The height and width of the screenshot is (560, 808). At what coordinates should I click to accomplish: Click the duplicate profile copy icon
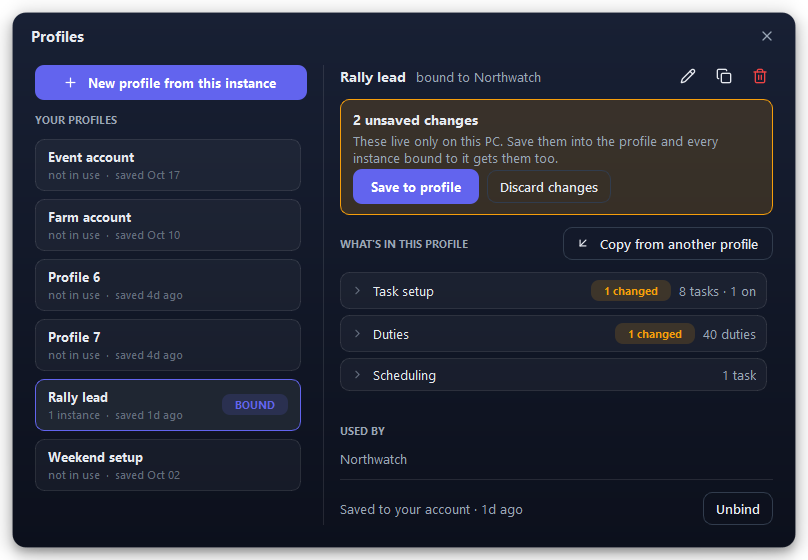[x=723, y=77]
